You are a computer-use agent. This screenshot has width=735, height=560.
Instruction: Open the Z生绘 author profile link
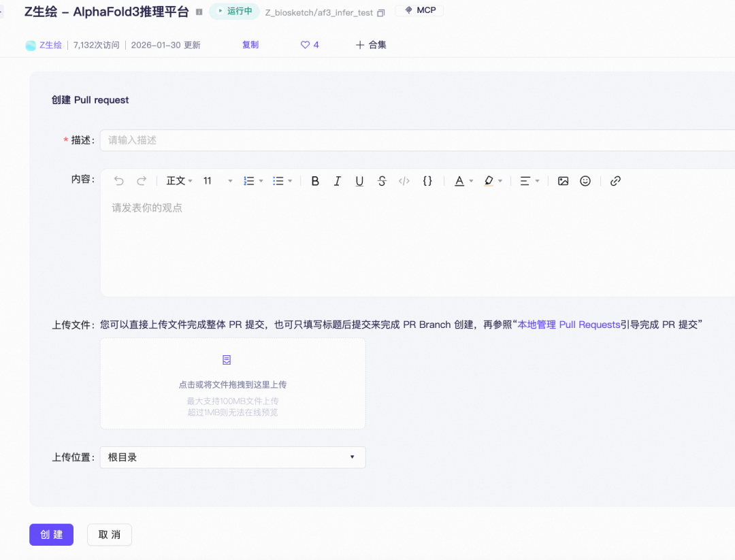click(50, 45)
